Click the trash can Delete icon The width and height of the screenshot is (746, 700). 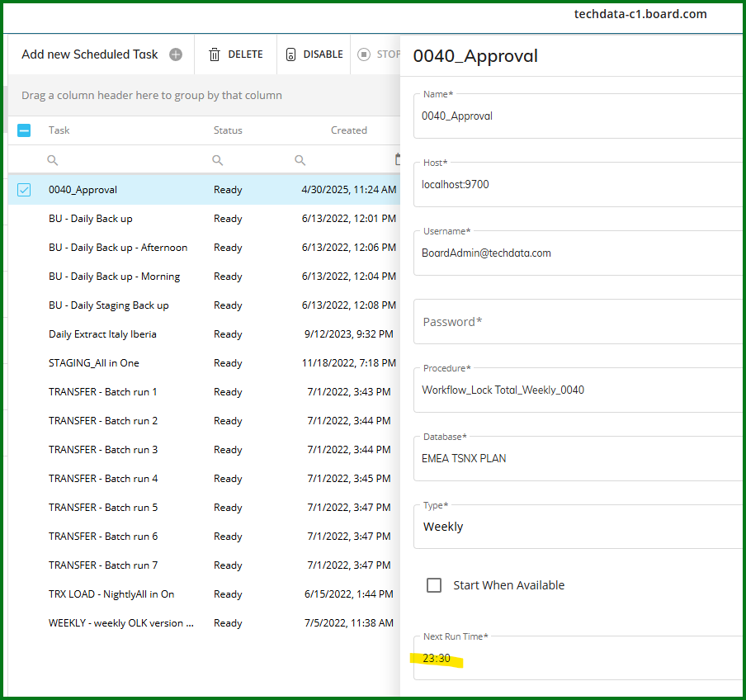[x=215, y=54]
